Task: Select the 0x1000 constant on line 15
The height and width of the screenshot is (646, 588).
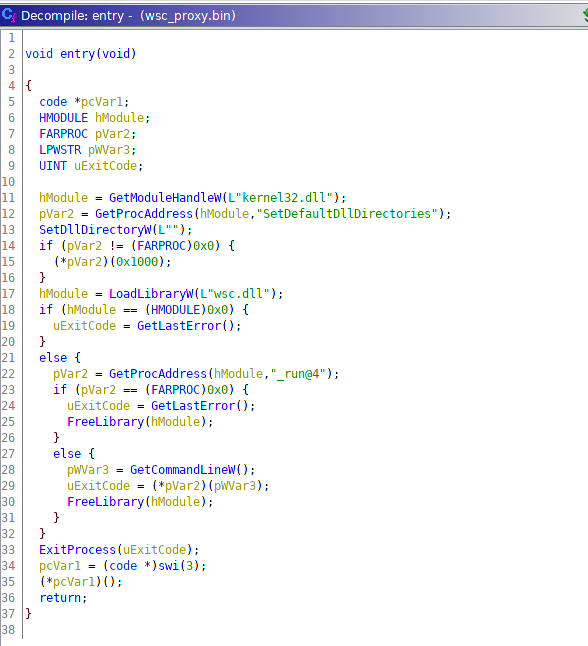Action: click(137, 262)
